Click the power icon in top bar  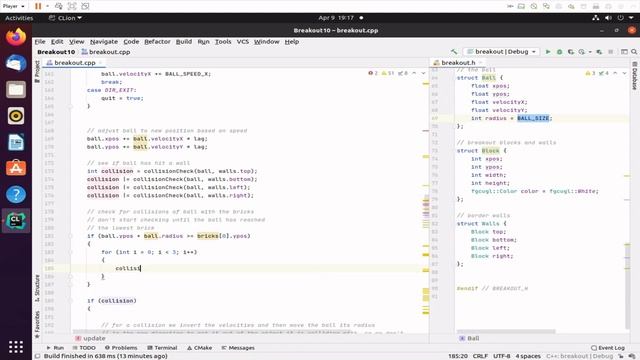(620, 18)
